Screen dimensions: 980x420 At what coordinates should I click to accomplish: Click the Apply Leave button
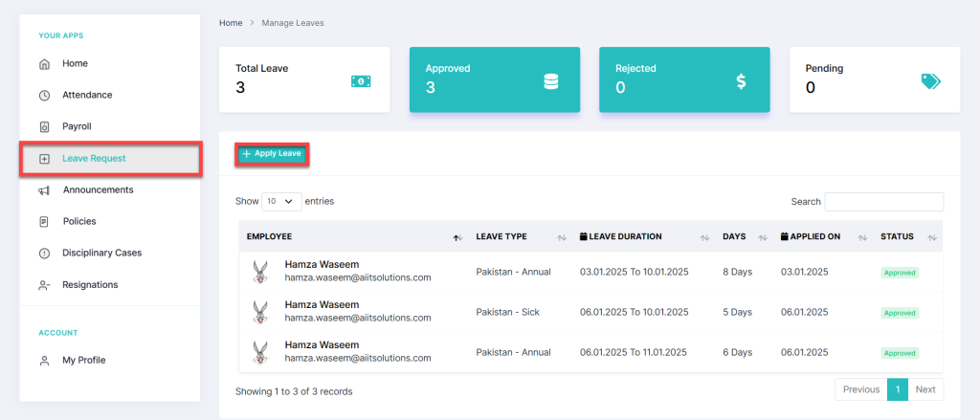click(x=272, y=154)
